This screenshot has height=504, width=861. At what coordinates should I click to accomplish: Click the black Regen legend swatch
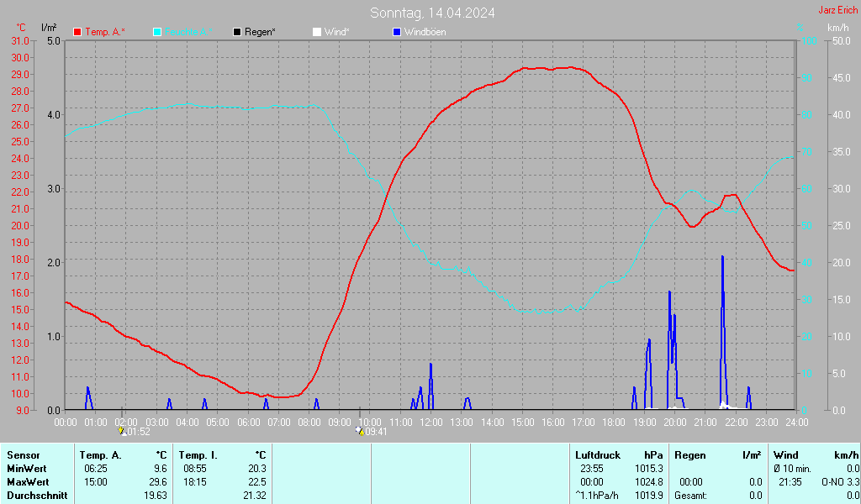(x=237, y=32)
